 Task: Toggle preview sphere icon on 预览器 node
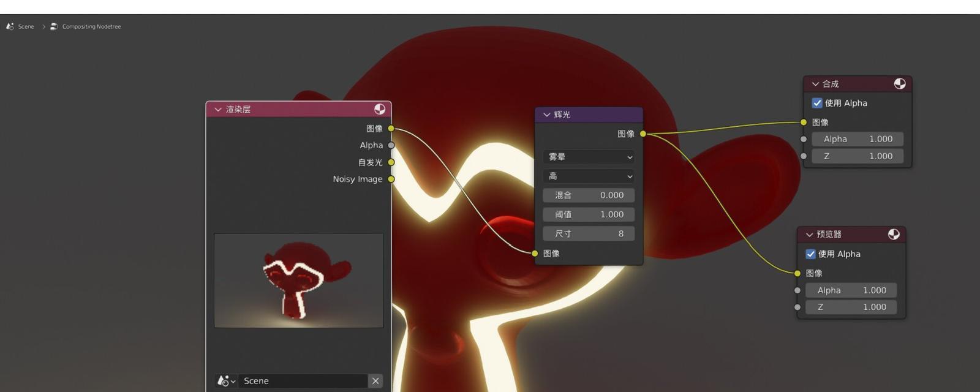click(x=894, y=234)
